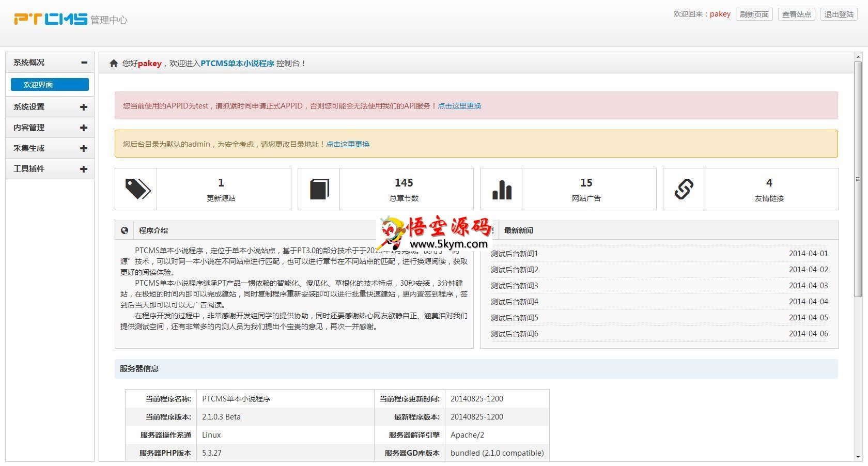Click the 退出登陆 button

[x=839, y=14]
